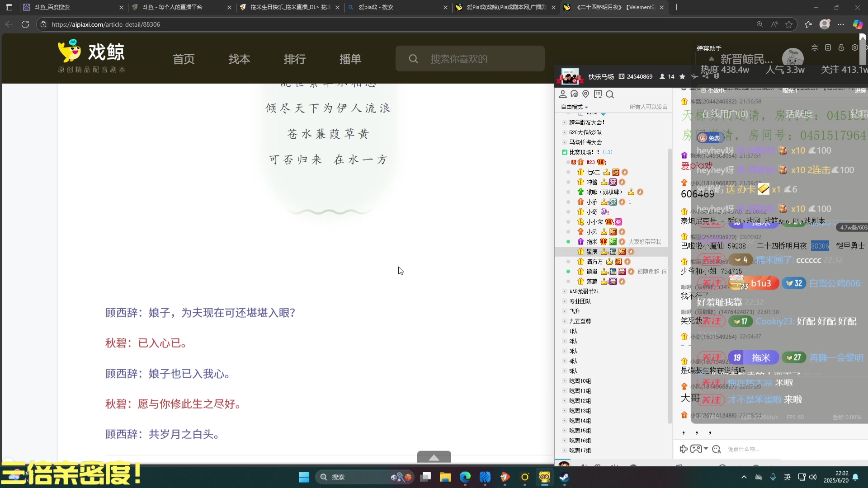Select user 拖米 in channel list
Viewport: 868px width, 488px height.
[x=592, y=242]
